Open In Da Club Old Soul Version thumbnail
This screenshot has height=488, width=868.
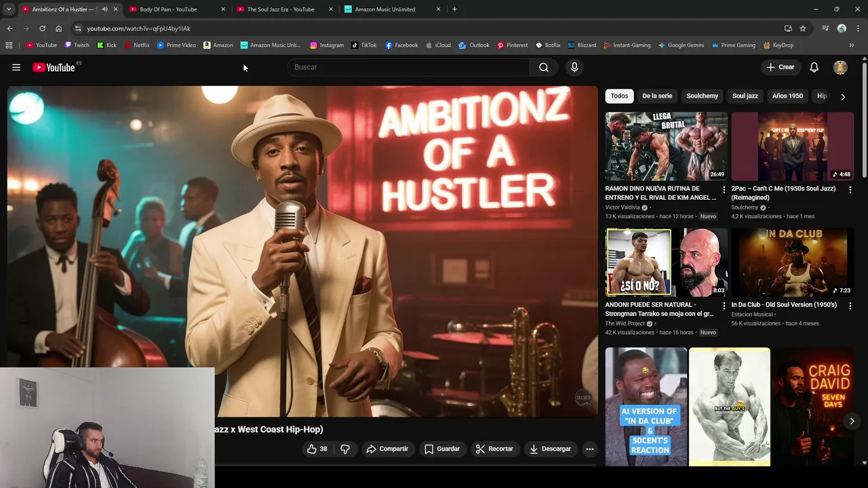(x=792, y=262)
